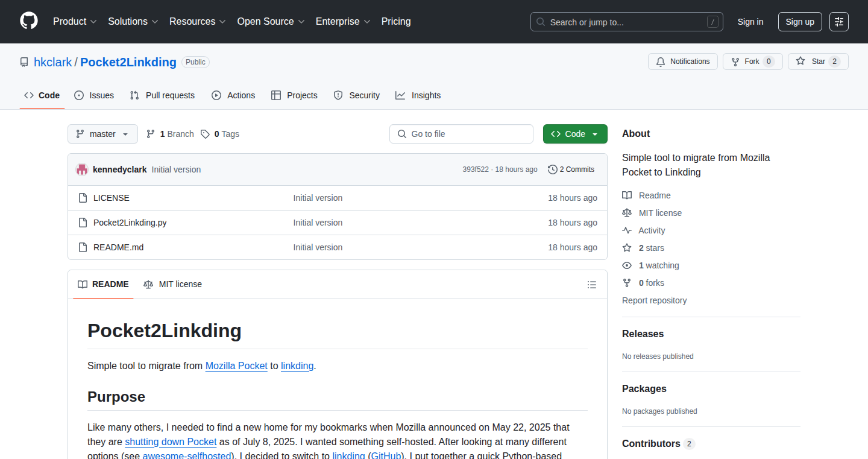Viewport: 868px width, 459px height.
Task: Open Initial version commit for README.md row
Action: [x=318, y=247]
